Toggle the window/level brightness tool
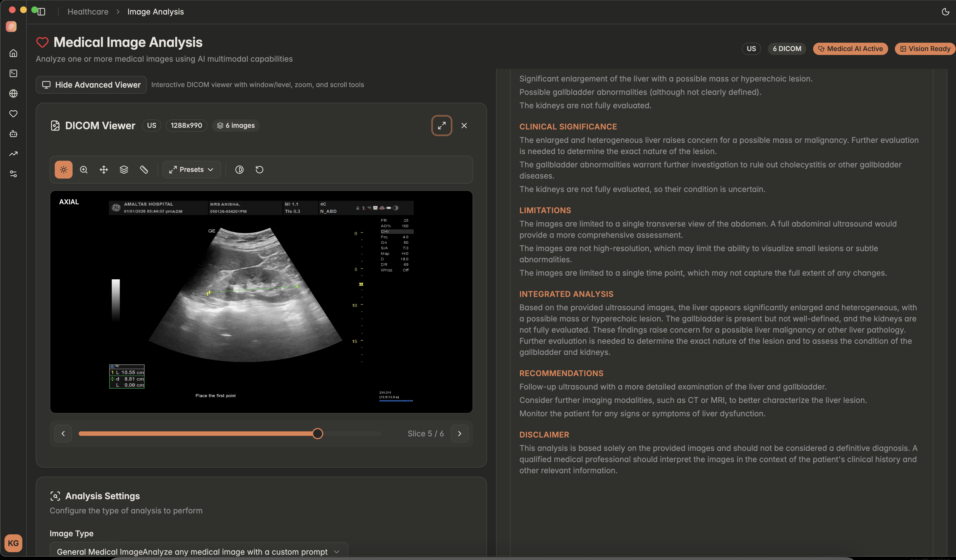Image resolution: width=956 pixels, height=560 pixels. [63, 169]
